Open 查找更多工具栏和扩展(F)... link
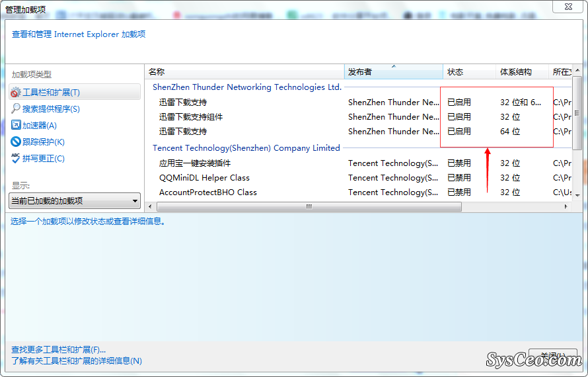Viewport: 588px width, 377px height. 59,350
